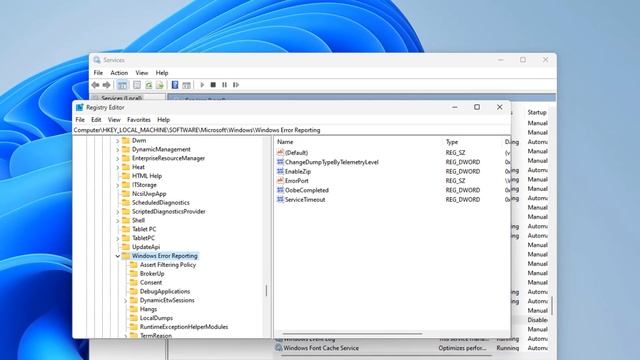Expand the DynamicManagement key
The width and height of the screenshot is (640, 360).
pyautogui.click(x=118, y=149)
